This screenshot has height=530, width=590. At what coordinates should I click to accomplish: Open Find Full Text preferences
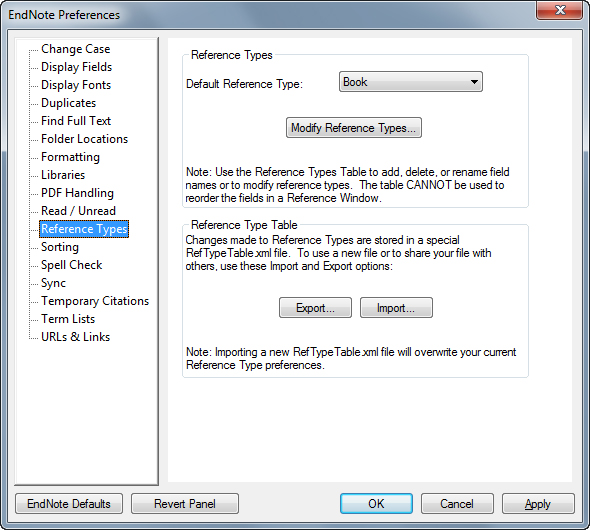click(76, 121)
